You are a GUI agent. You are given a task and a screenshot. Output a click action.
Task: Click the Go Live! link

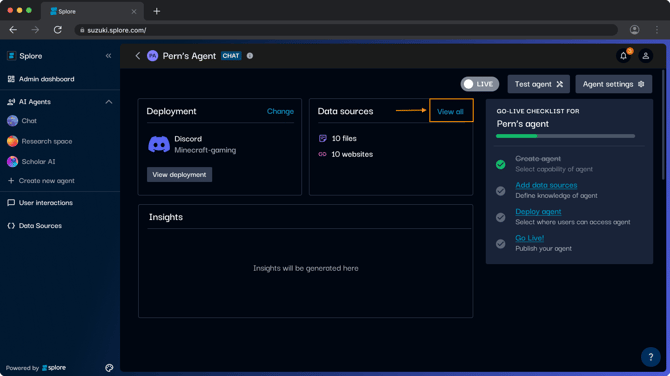click(x=529, y=238)
